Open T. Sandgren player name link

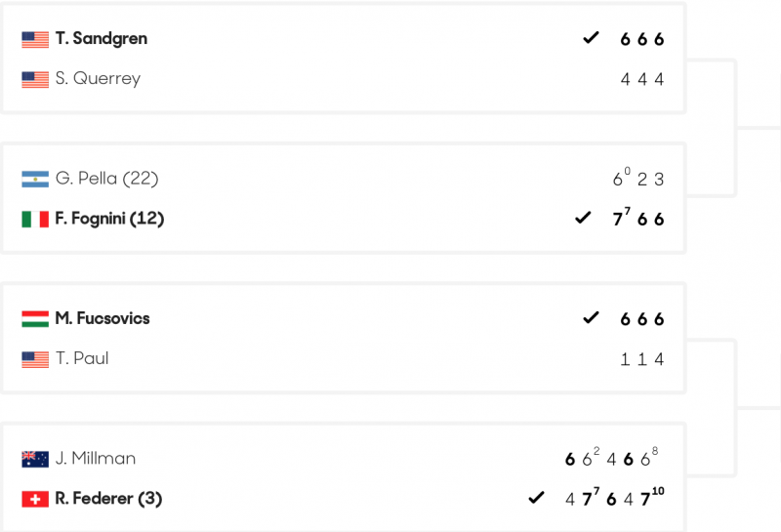click(x=102, y=39)
